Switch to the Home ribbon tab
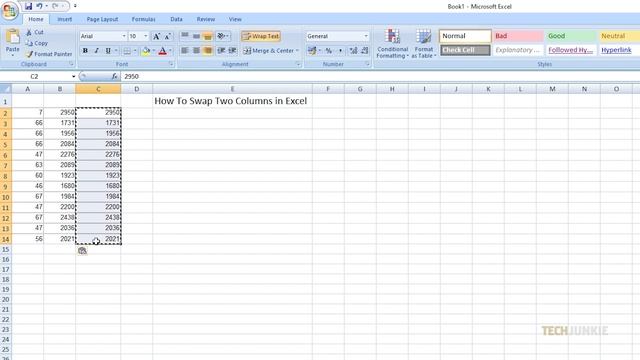 click(x=36, y=19)
